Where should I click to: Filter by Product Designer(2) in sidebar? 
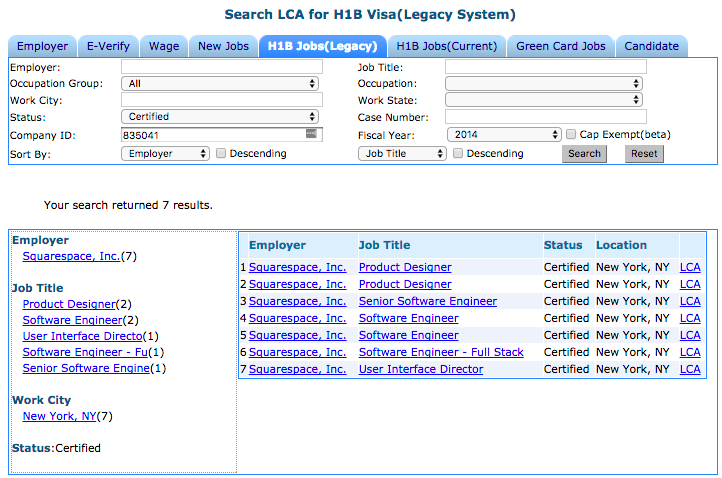point(69,304)
